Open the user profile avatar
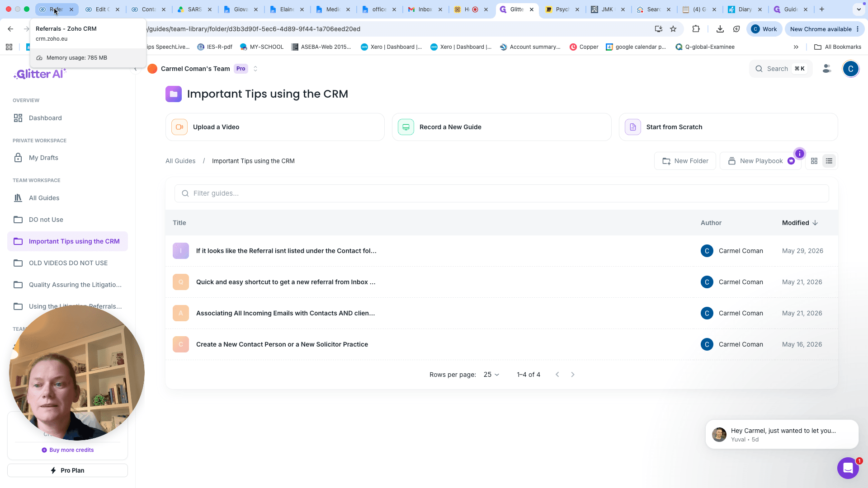Screen dimensions: 868x488 (851, 69)
